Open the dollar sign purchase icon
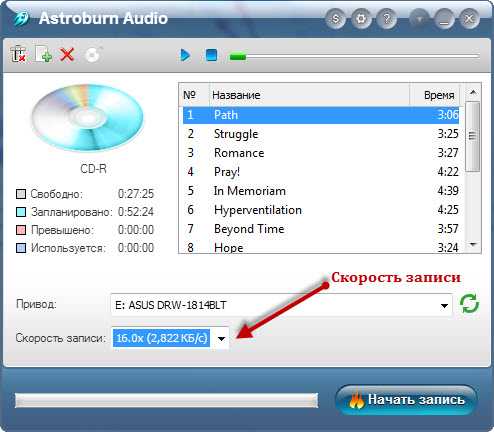 pos(335,19)
